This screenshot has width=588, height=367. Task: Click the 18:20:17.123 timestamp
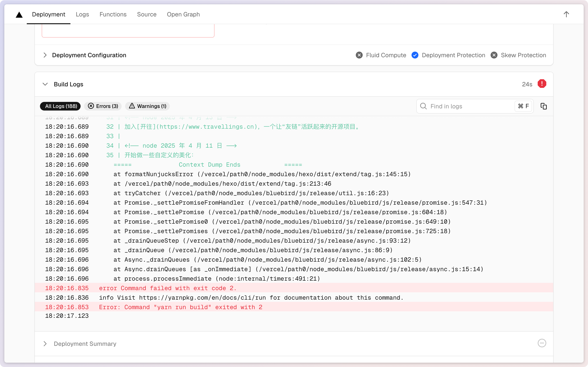click(x=67, y=316)
